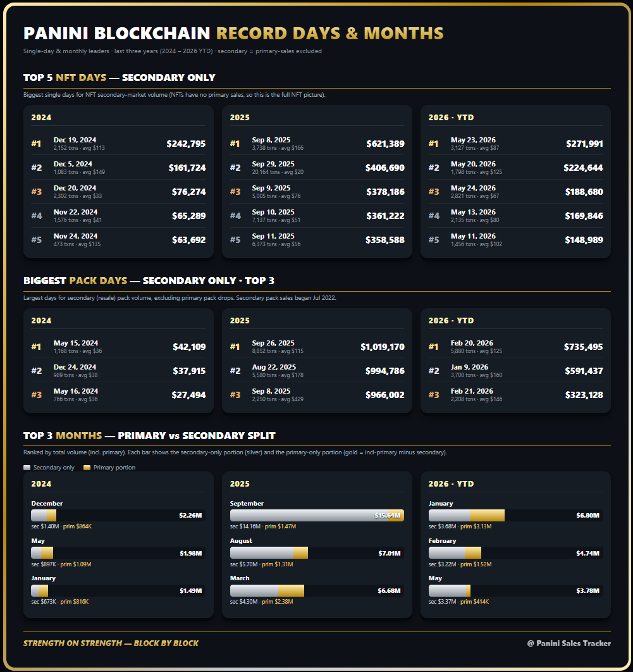
Task: Click the May 2024 volume bar
Action: point(118,553)
